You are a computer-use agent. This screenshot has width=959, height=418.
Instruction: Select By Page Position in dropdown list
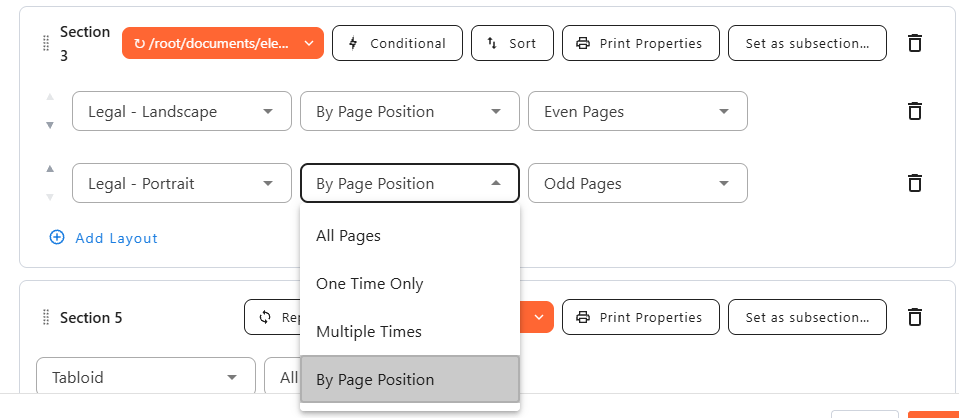pyautogui.click(x=410, y=379)
